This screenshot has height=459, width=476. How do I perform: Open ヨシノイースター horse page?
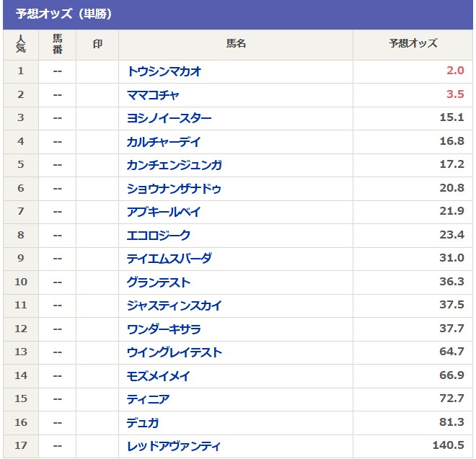tap(169, 118)
